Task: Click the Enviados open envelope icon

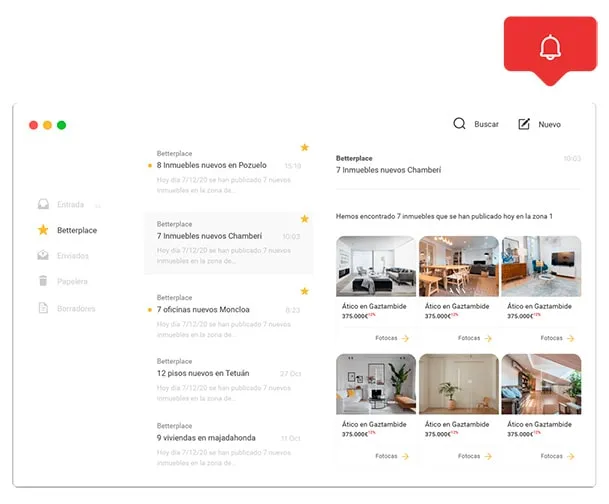Action: tap(43, 255)
